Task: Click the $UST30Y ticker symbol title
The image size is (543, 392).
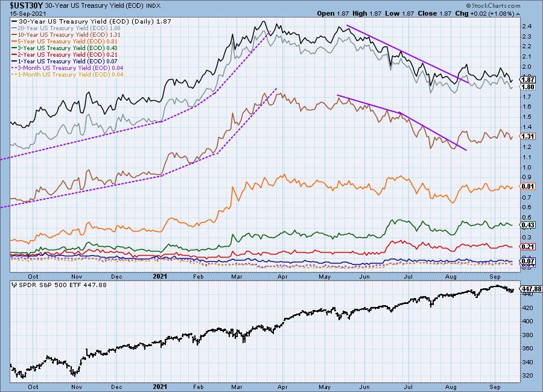Action: [27, 6]
